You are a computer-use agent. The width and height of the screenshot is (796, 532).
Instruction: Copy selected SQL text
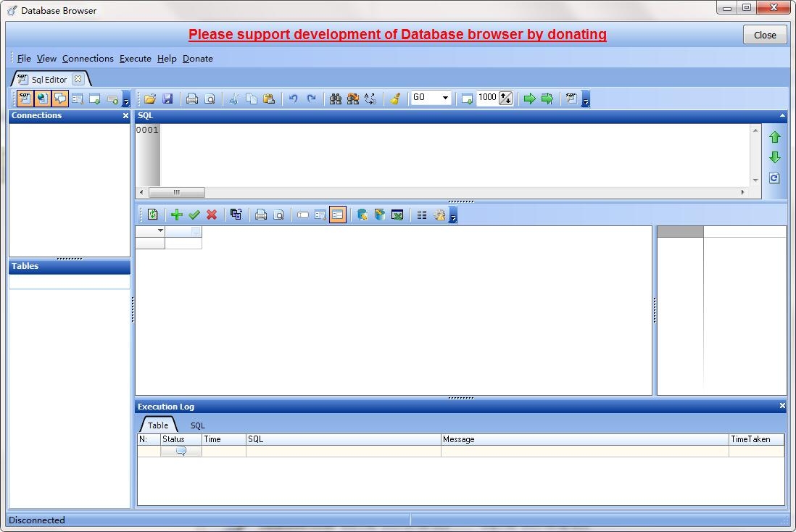point(252,99)
